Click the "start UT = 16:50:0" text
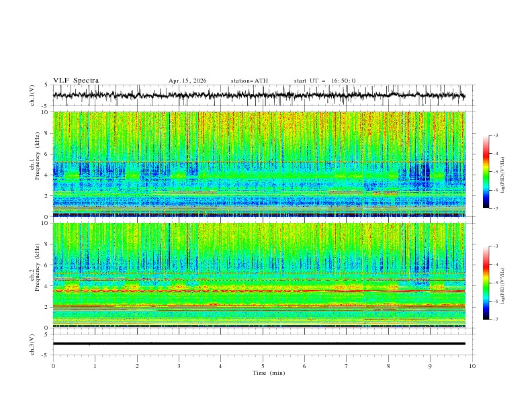 [324, 81]
